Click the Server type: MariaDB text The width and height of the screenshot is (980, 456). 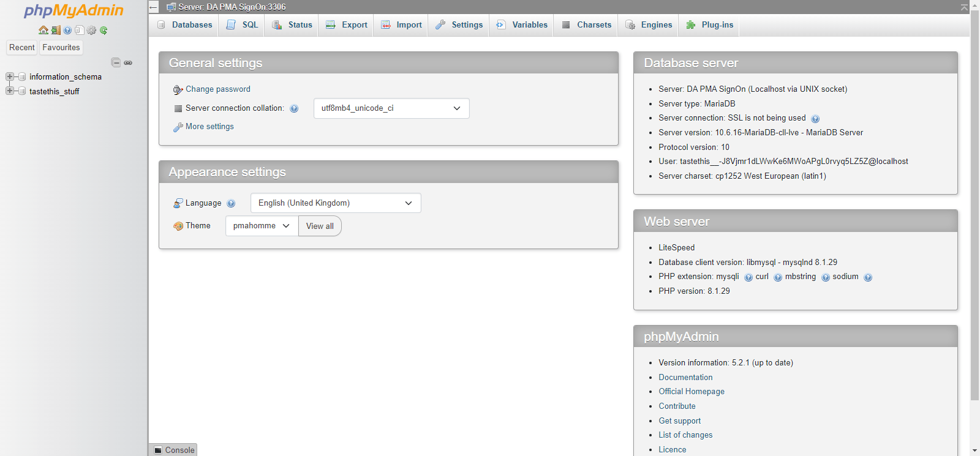coord(697,104)
